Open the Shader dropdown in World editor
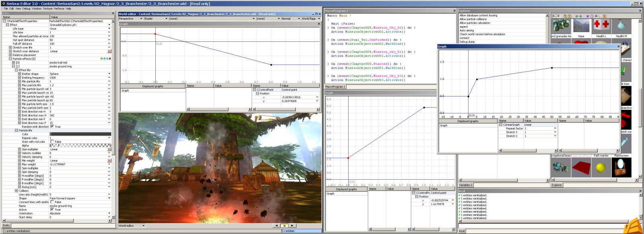The width and height of the screenshot is (644, 234). tap(155, 18)
